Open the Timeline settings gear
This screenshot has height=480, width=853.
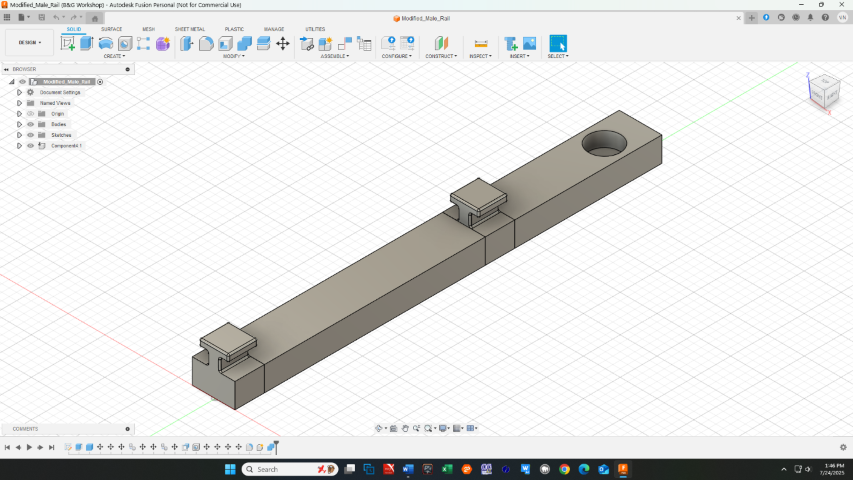843,447
